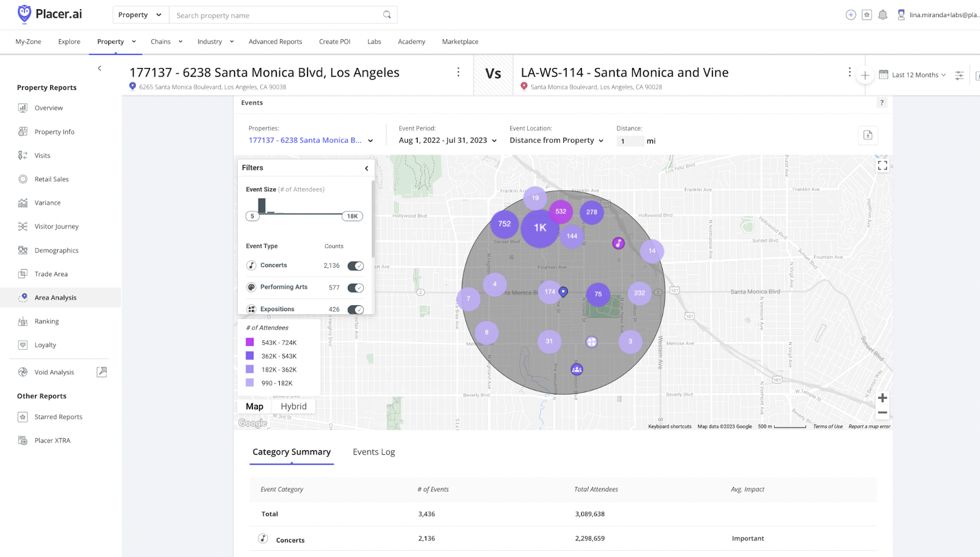Open Advanced Reports
This screenshot has height=557, width=980.
click(x=276, y=42)
